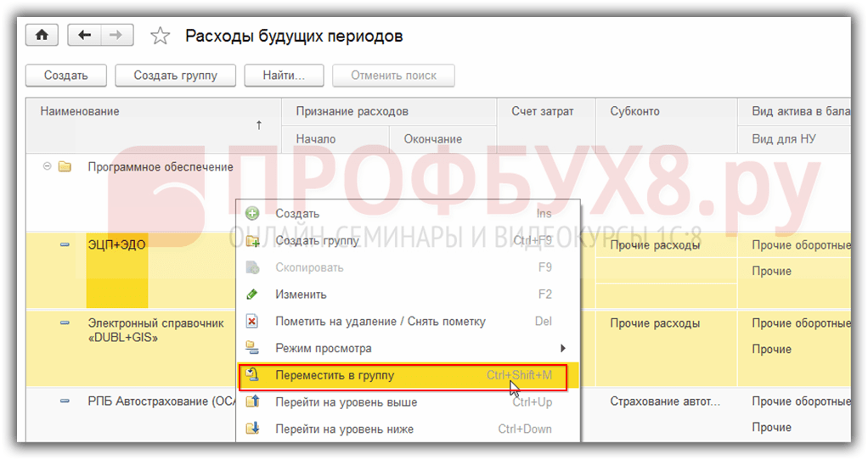The image size is (868, 460).
Task: Open the Режим просмотра submenu arrow
Action: tap(561, 349)
